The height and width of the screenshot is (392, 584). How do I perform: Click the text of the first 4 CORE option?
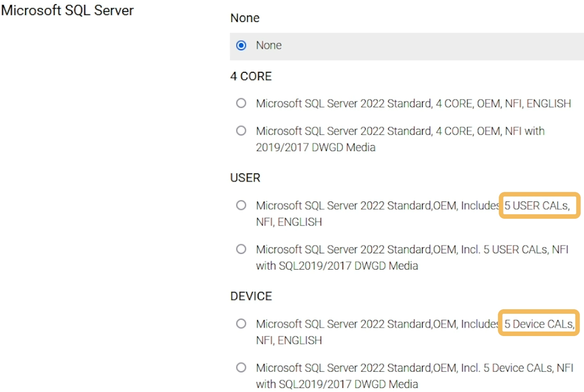click(x=413, y=103)
